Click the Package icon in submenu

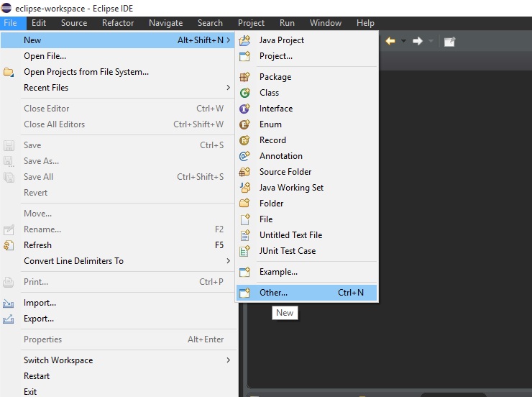click(244, 77)
